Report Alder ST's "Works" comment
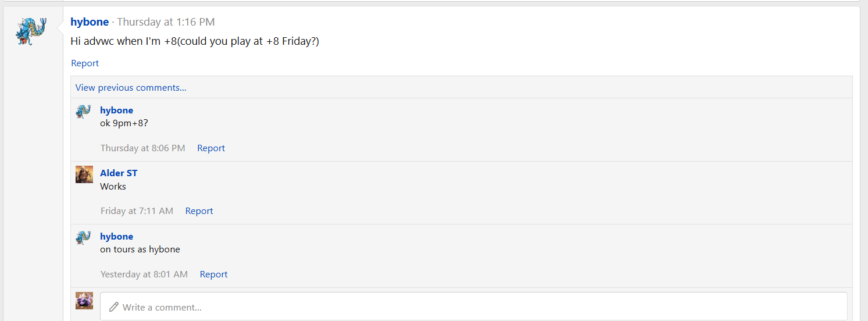 tap(199, 211)
